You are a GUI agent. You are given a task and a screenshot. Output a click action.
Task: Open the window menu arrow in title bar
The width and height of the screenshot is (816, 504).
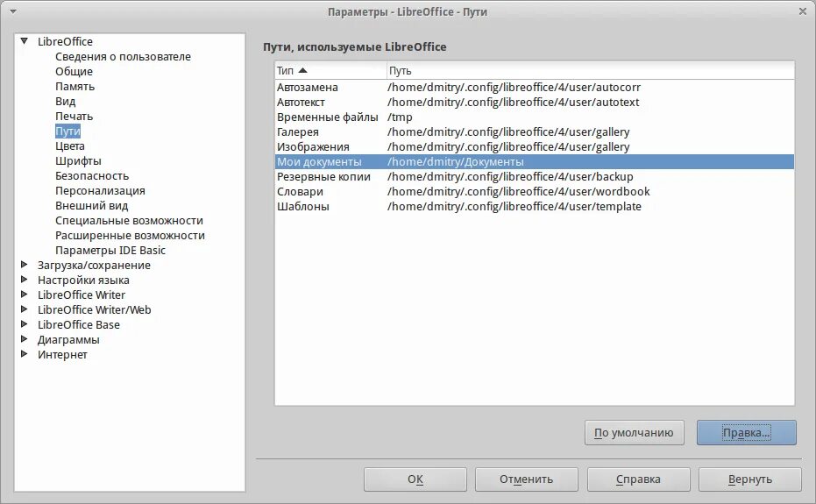click(x=13, y=11)
